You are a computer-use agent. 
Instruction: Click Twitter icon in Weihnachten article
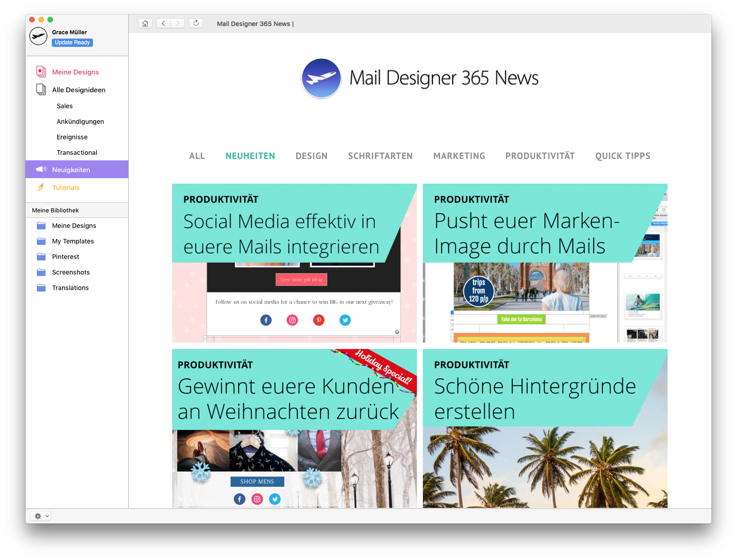click(275, 499)
